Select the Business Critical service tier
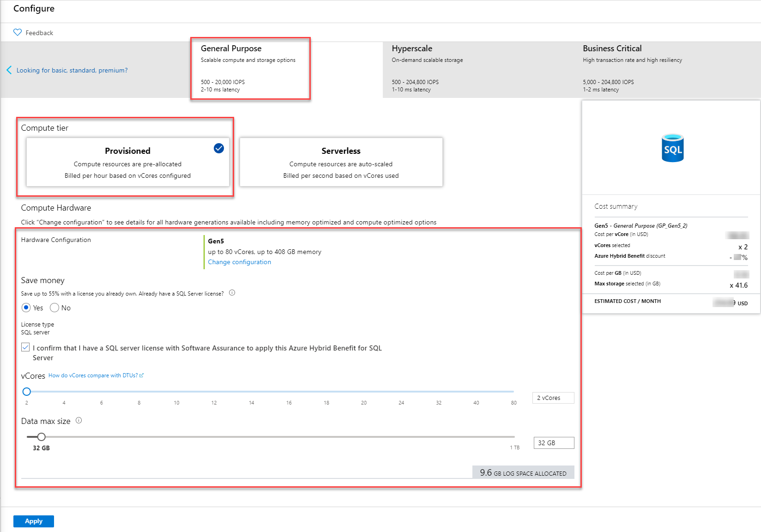The width and height of the screenshot is (761, 532). (x=667, y=70)
